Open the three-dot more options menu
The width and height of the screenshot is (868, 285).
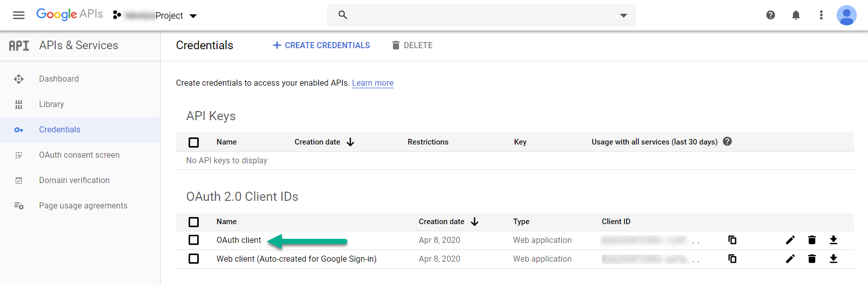point(821,15)
